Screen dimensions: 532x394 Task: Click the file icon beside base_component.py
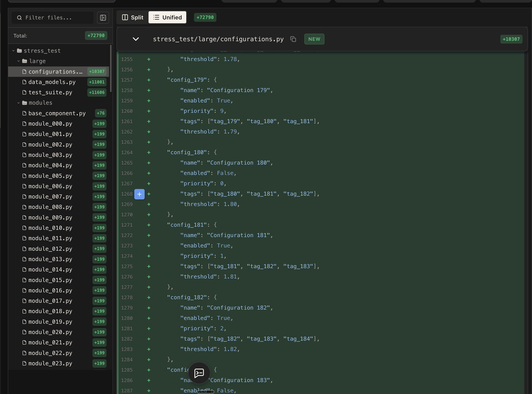pos(24,113)
